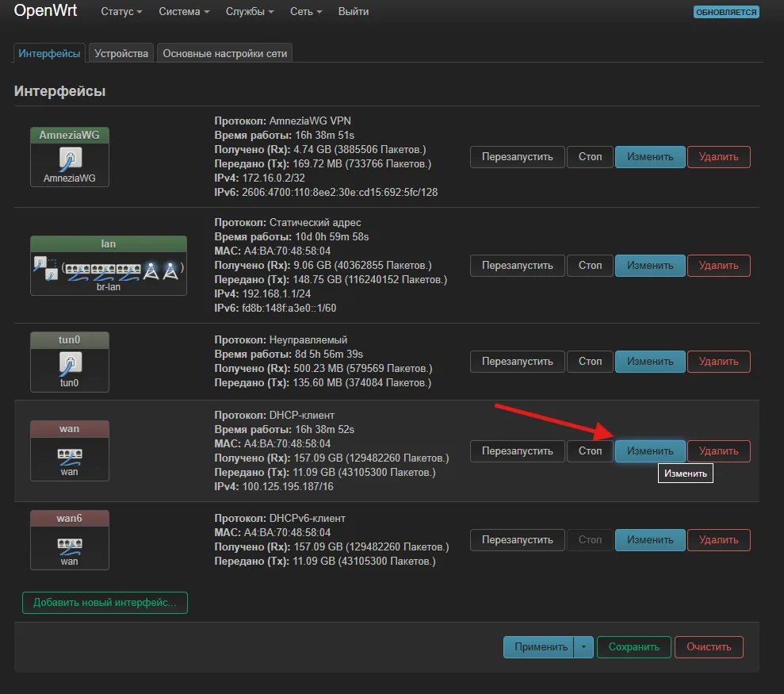Click the green lan interface header

[x=109, y=244]
